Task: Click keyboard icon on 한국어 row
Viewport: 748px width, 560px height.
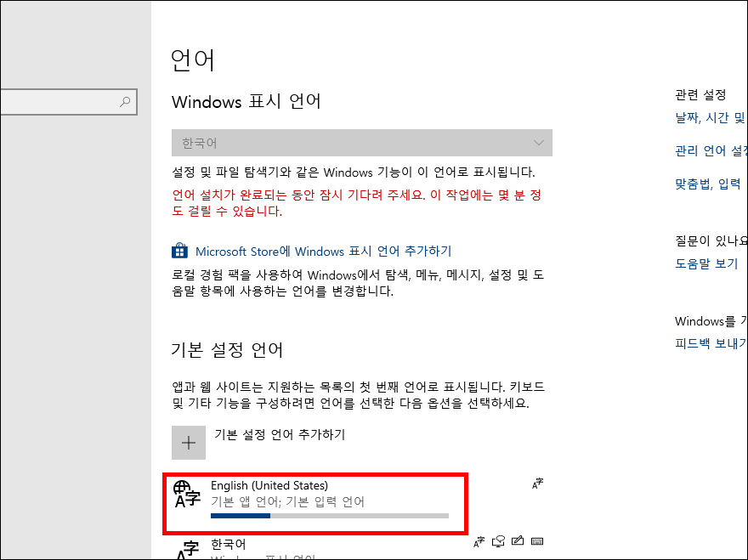Action: (x=537, y=541)
